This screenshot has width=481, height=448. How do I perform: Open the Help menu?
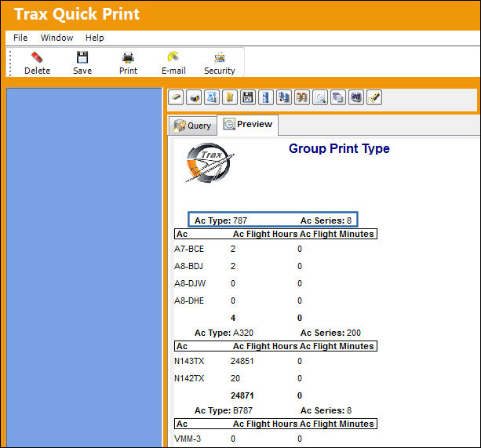[94, 38]
